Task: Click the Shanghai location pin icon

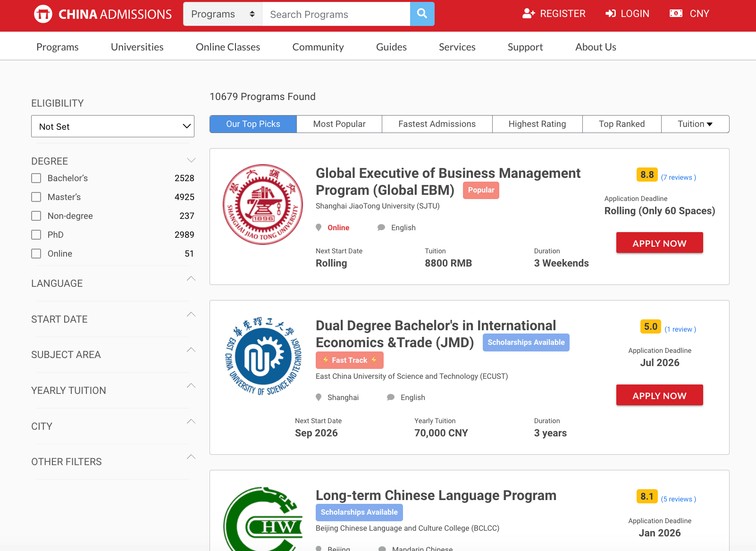Action: pyautogui.click(x=319, y=397)
